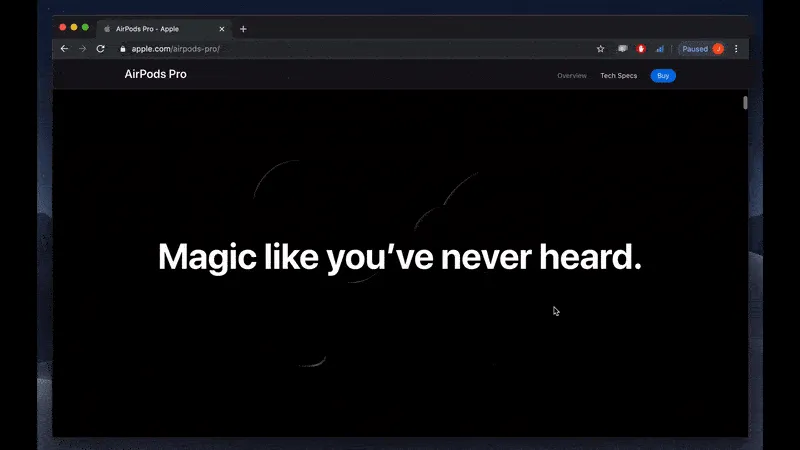This screenshot has width=800, height=450.
Task: Open a new tab with plus button
Action: [x=243, y=29]
